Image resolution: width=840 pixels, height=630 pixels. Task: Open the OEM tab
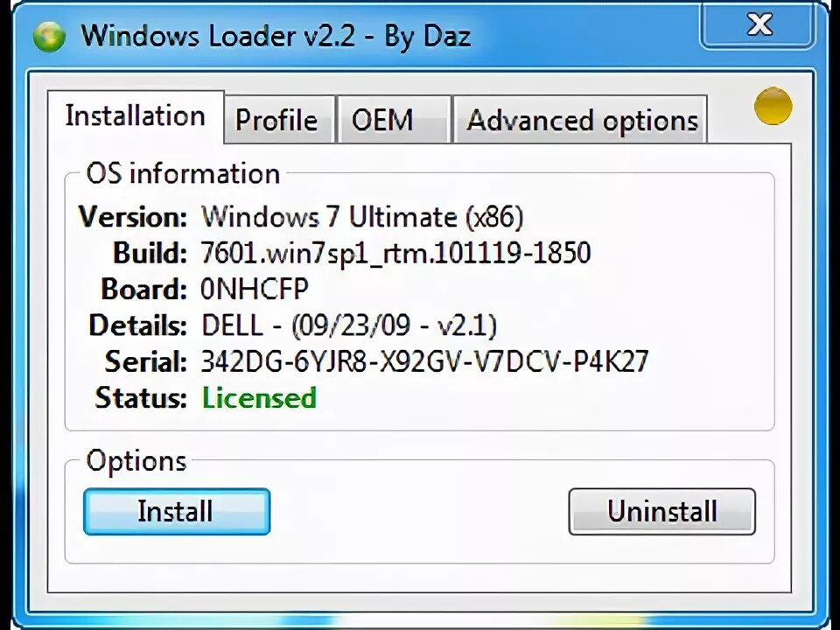393,120
